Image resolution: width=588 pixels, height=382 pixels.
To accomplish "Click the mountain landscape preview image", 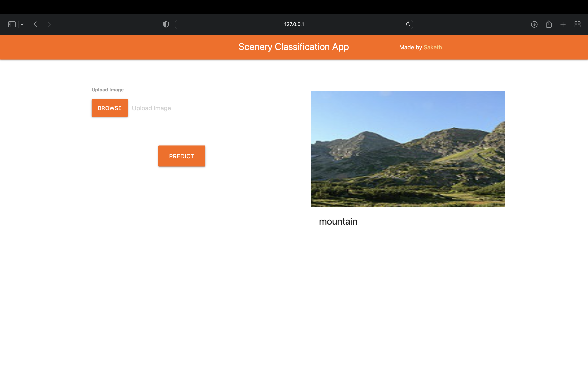I will coord(408,149).
